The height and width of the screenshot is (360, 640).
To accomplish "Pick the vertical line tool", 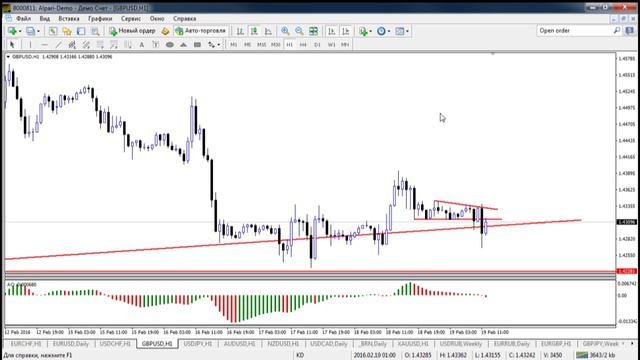I will coord(30,44).
